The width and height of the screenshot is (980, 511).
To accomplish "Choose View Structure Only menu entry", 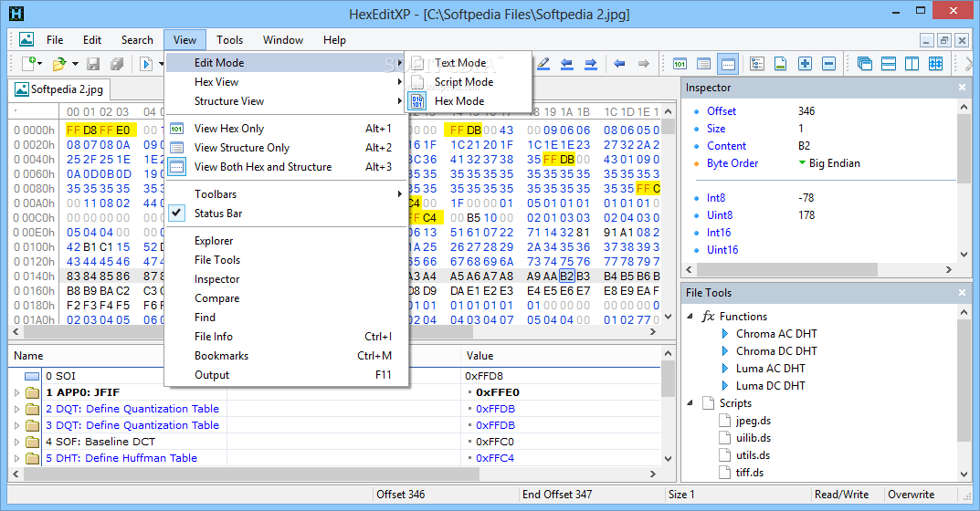I will [286, 148].
